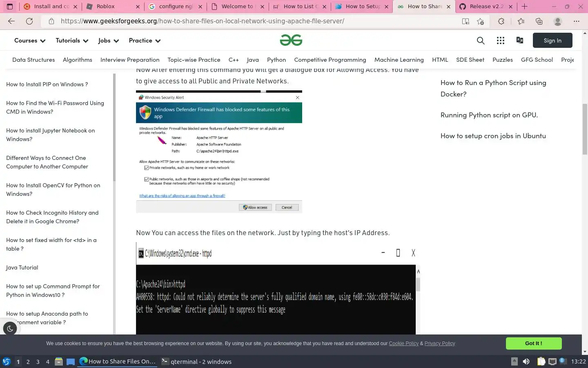Click the clock showing 13:22
Screen dimensions: 588x368
coord(578,361)
